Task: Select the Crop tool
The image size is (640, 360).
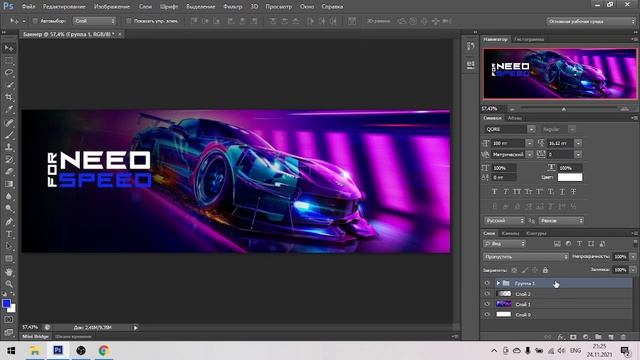Action: pyautogui.click(x=9, y=97)
